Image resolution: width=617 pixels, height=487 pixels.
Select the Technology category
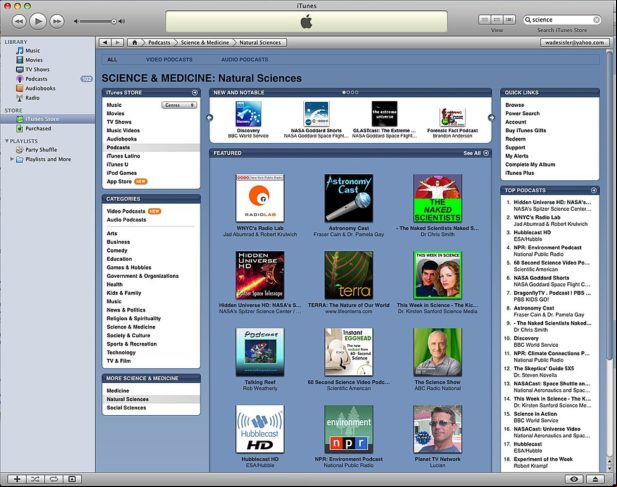[x=121, y=352]
